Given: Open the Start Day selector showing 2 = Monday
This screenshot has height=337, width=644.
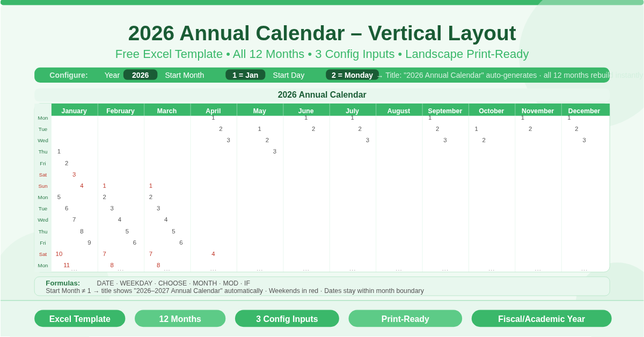Looking at the screenshot, I should [352, 75].
